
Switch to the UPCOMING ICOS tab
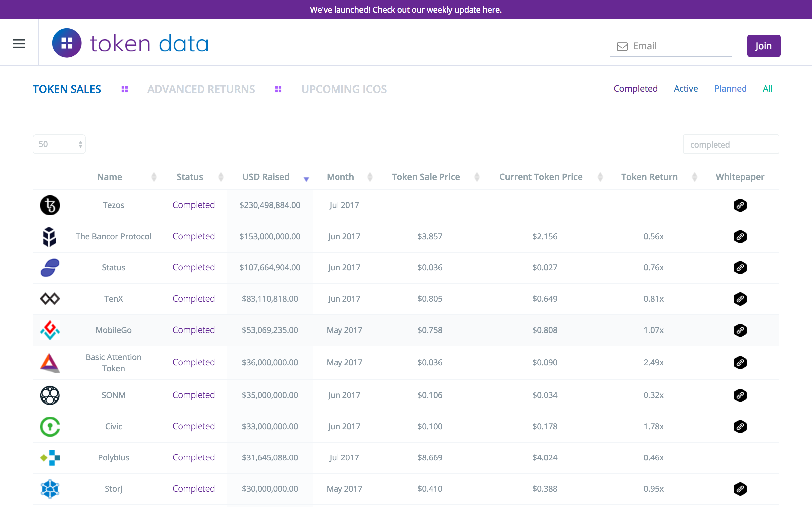(x=344, y=89)
